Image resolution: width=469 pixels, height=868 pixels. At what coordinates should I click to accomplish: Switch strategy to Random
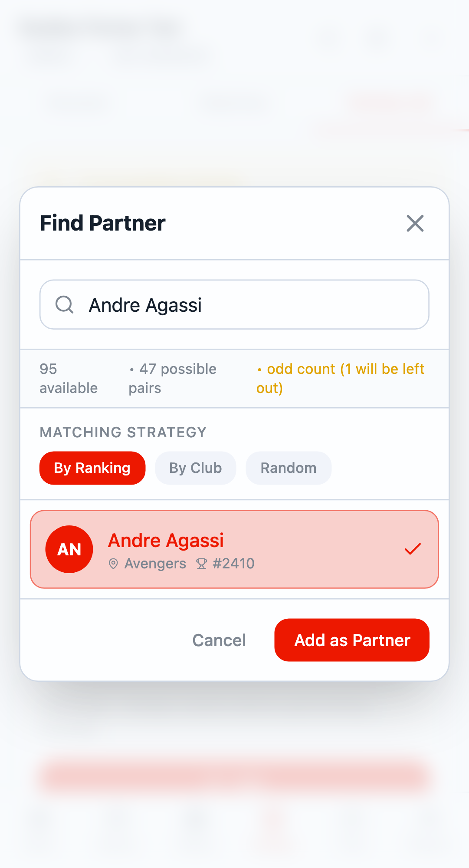[288, 468]
